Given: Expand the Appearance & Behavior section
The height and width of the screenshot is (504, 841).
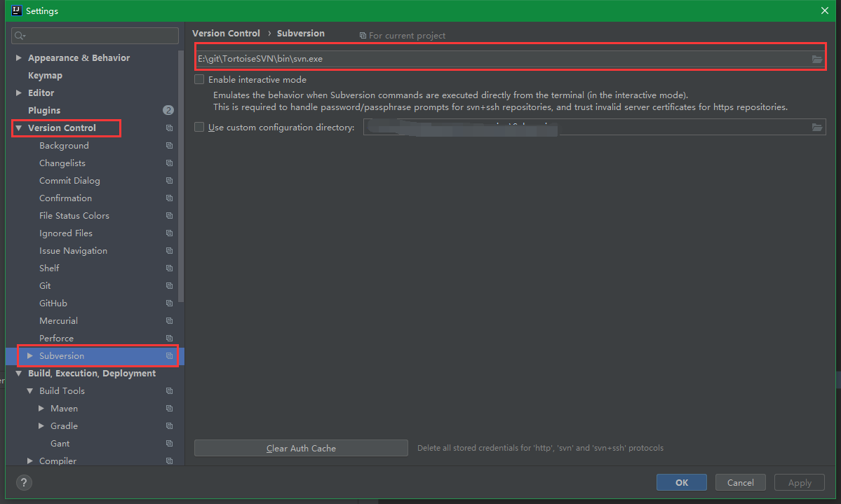Looking at the screenshot, I should (19, 57).
